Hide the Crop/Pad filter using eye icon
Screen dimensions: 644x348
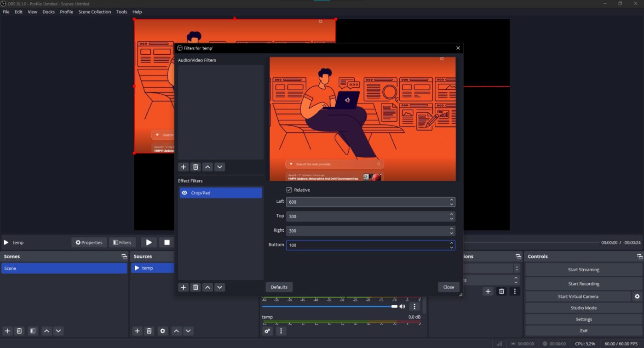tap(184, 193)
